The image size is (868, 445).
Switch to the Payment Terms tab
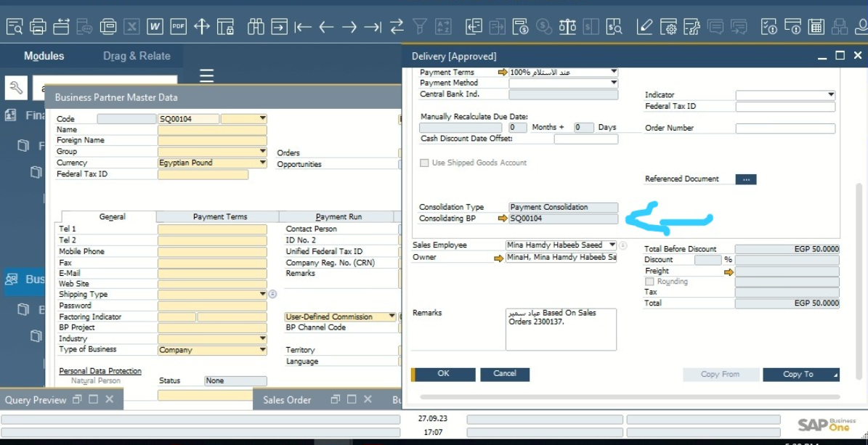219,217
